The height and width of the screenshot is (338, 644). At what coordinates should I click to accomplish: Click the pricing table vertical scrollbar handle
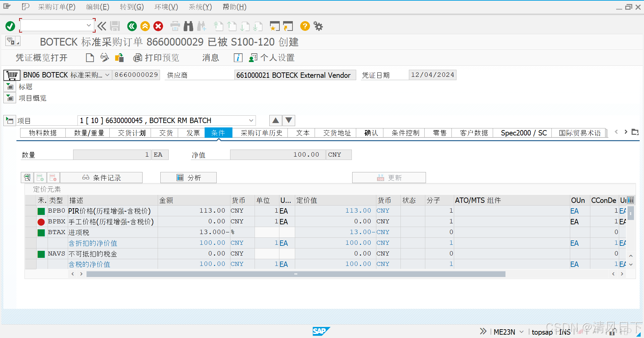[x=631, y=213]
